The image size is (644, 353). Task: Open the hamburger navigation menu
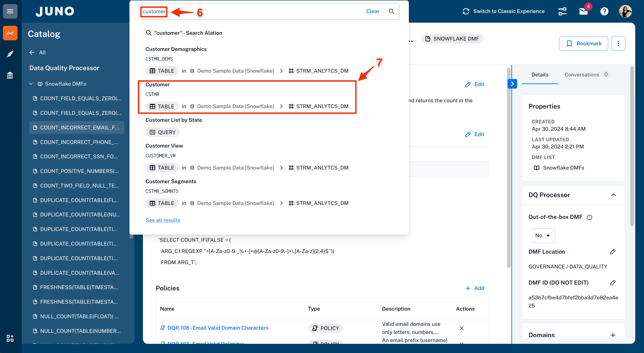[x=10, y=11]
